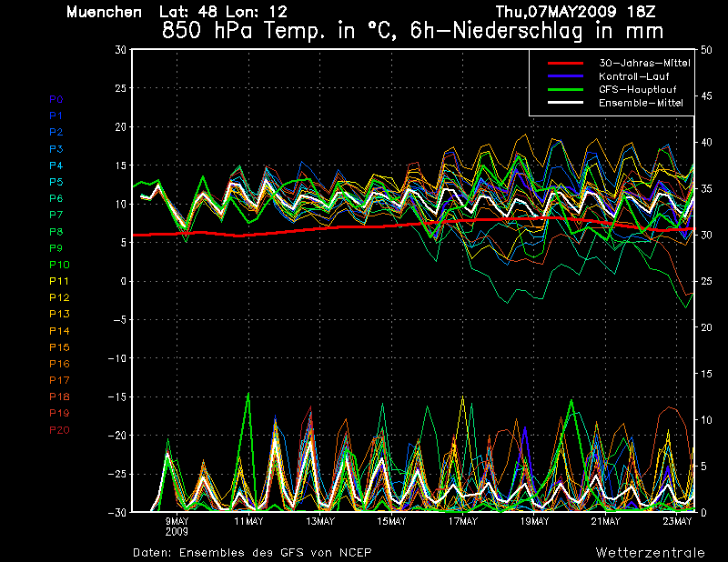
Task: Click the P0 ensemble member label
Action: coord(56,99)
